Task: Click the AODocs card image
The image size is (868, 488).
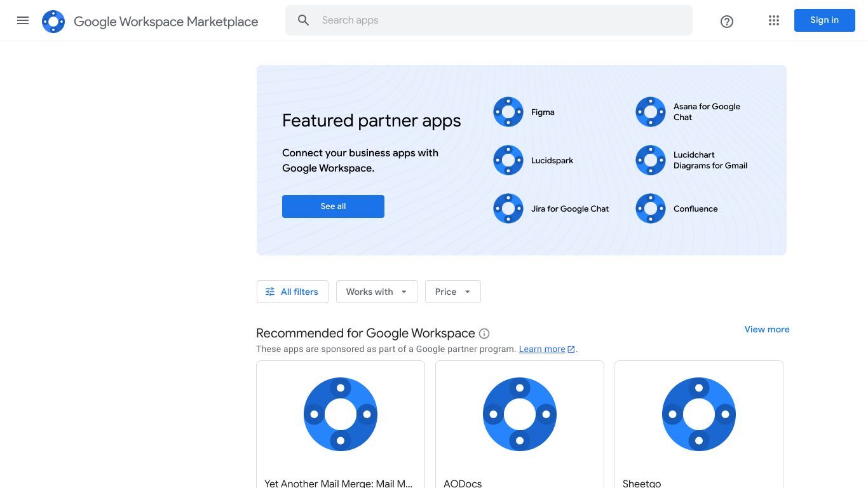Action: [520, 414]
